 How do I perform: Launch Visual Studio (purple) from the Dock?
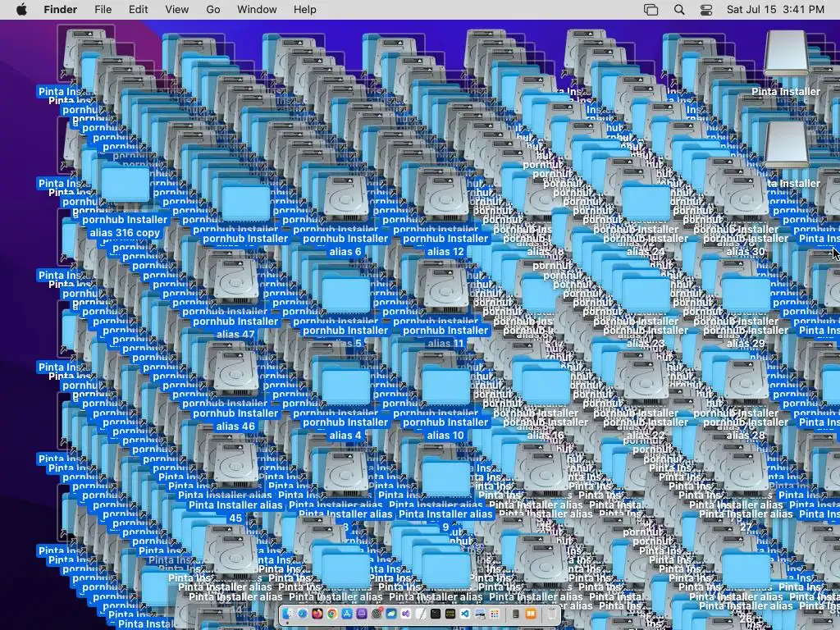coord(406,614)
